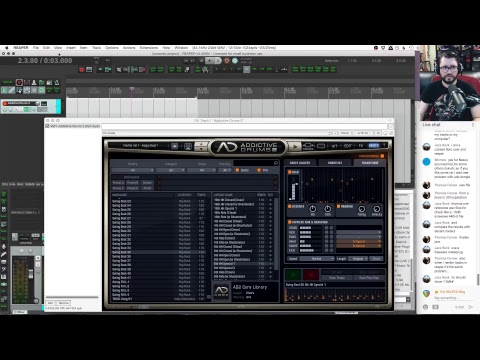Open the Actions menu
Image resolution: width=480 pixels, height=360 pixels.
129,48
